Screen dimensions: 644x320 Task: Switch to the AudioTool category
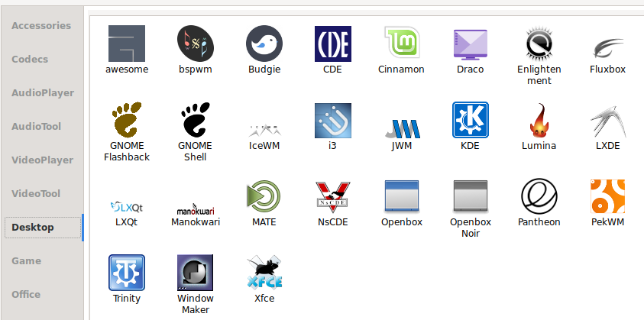(x=36, y=127)
